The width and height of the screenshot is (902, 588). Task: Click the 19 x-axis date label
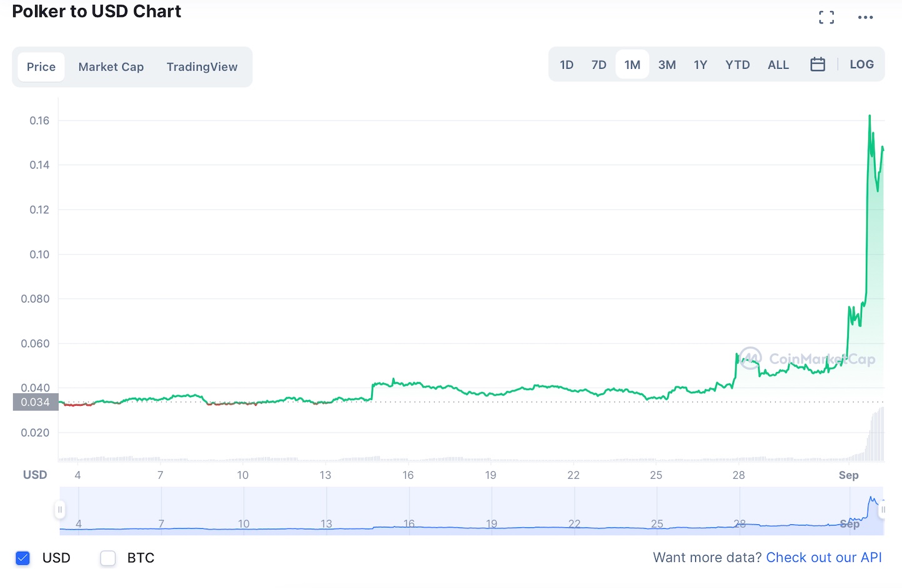coord(490,475)
